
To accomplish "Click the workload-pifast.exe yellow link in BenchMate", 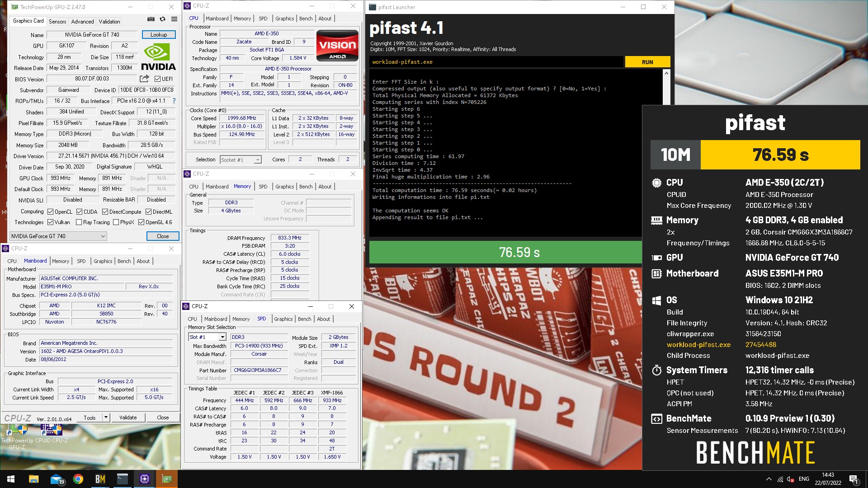I will click(x=698, y=345).
